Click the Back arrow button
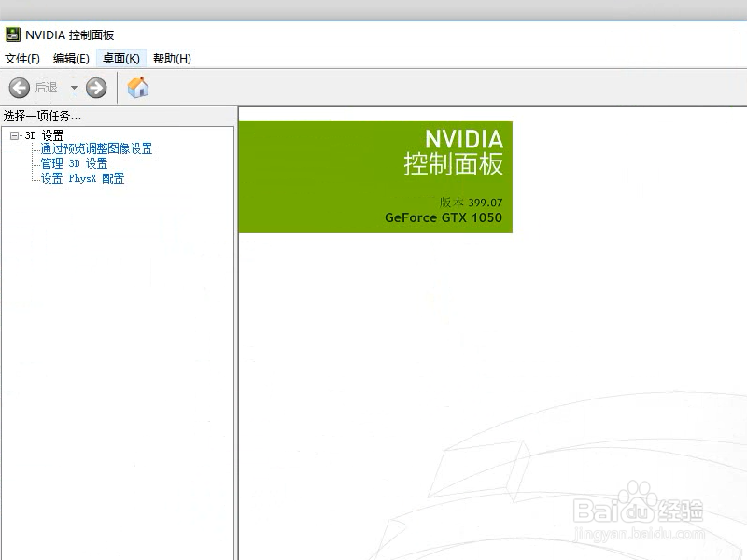Image resolution: width=747 pixels, height=560 pixels. tap(20, 88)
